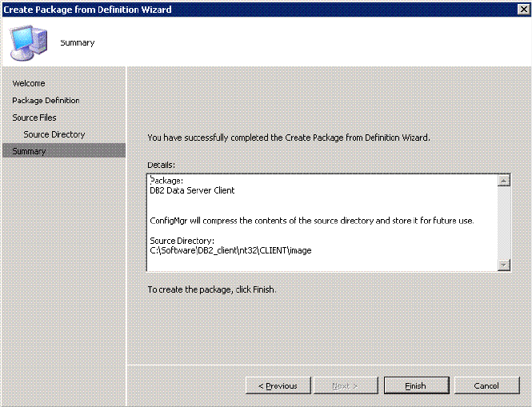The width and height of the screenshot is (532, 407).
Task: Click the 'successfully completed' message text
Action: click(289, 137)
